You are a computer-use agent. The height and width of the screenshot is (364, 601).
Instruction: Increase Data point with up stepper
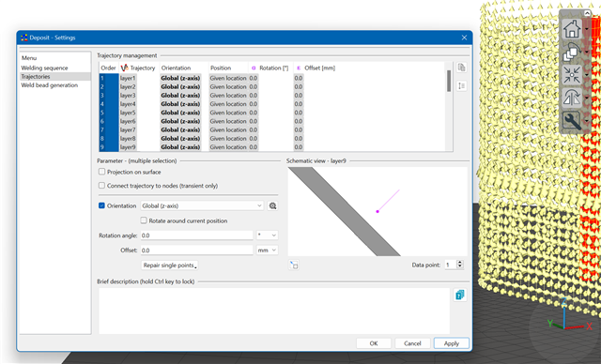pos(460,263)
